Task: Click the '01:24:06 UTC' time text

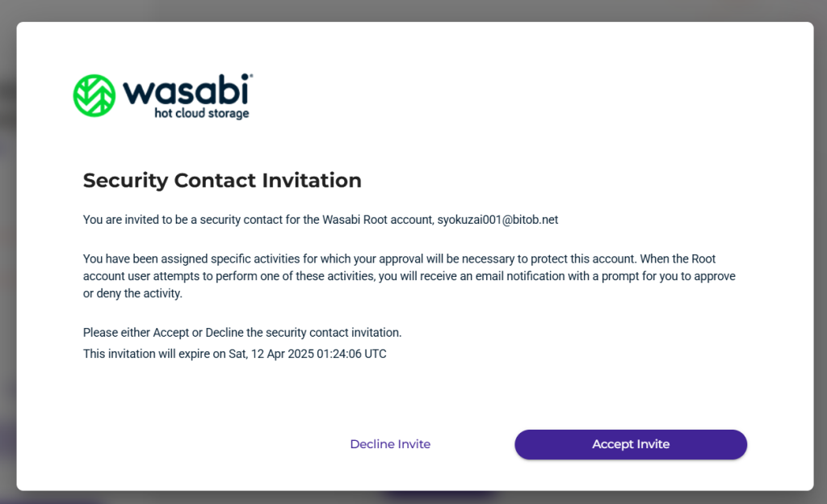Action: (351, 354)
